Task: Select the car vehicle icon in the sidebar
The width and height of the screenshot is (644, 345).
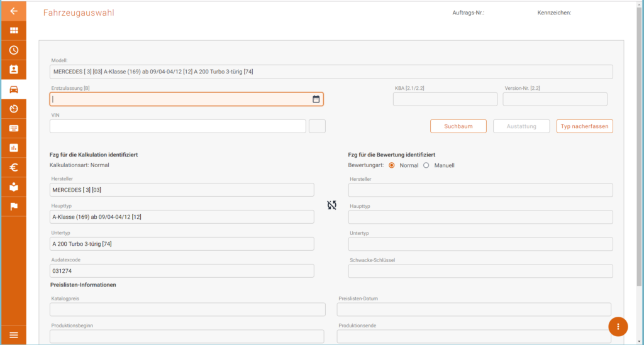Action: pyautogui.click(x=14, y=89)
